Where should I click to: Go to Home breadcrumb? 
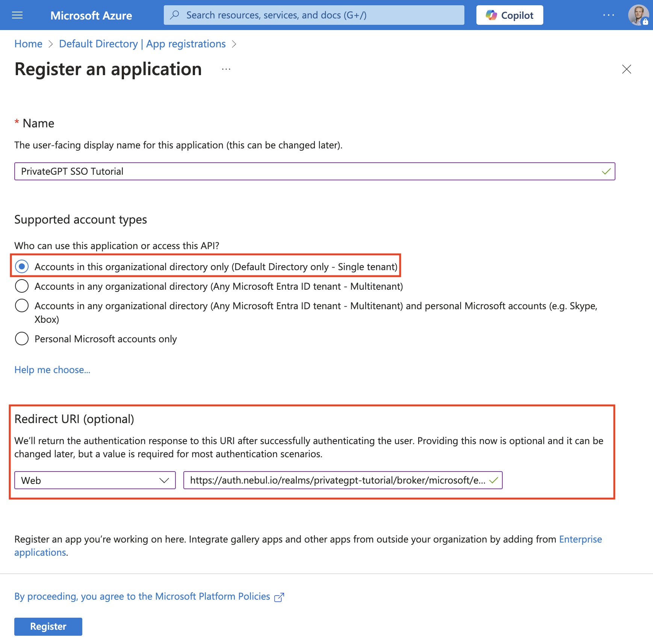28,44
